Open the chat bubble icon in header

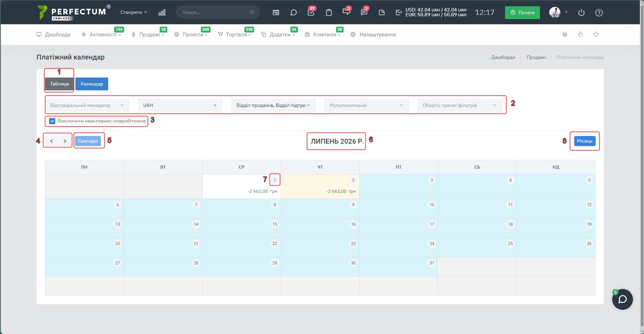[293, 12]
